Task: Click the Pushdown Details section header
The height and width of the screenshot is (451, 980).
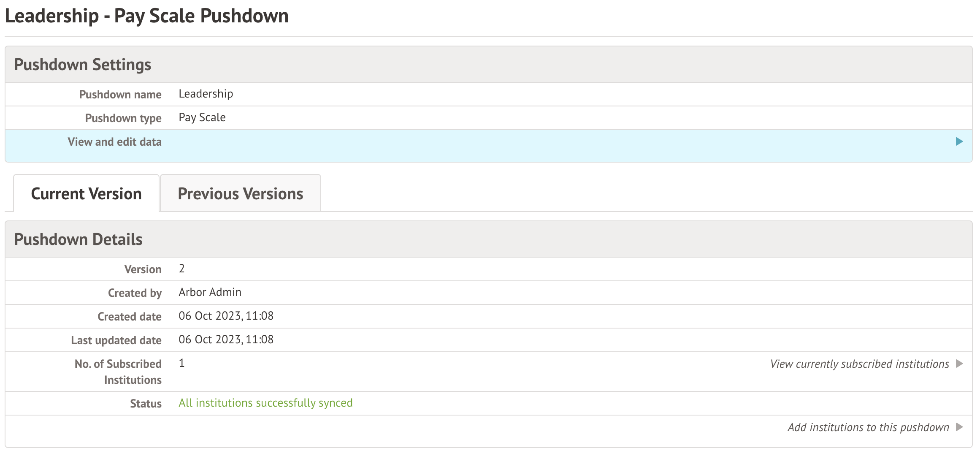Action: point(79,239)
